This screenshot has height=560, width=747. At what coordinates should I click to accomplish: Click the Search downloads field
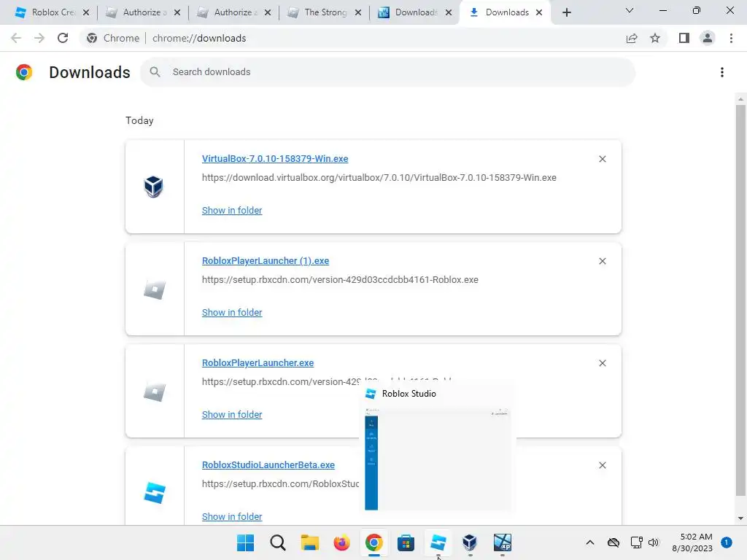(388, 72)
